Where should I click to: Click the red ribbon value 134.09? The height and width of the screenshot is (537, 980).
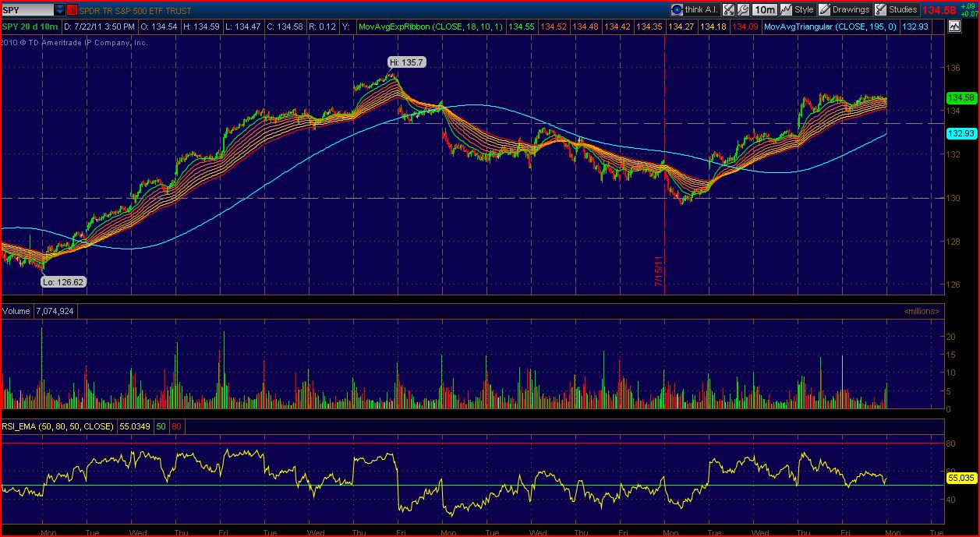pos(745,26)
